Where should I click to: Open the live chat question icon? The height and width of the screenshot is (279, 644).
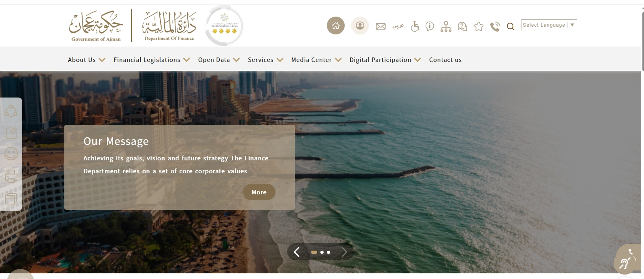click(462, 27)
